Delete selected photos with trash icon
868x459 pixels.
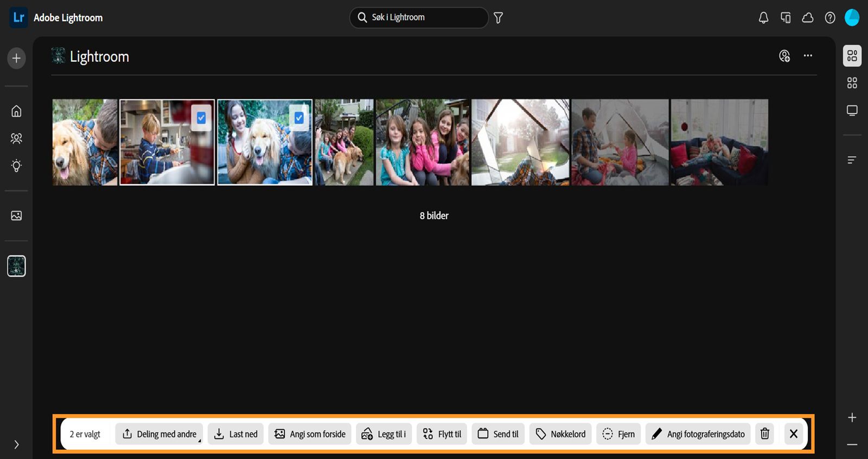click(x=765, y=434)
